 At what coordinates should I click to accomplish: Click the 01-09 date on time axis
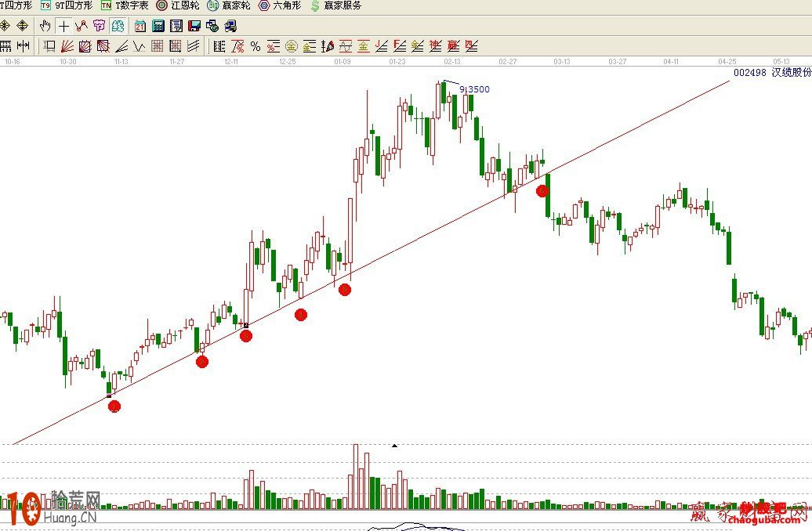pyautogui.click(x=343, y=62)
